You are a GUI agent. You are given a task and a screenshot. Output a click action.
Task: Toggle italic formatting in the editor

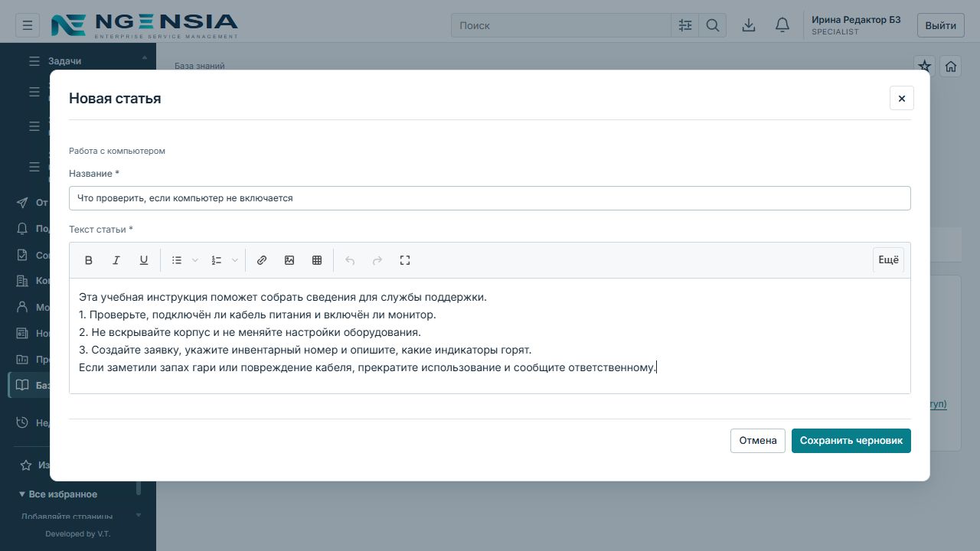point(116,260)
